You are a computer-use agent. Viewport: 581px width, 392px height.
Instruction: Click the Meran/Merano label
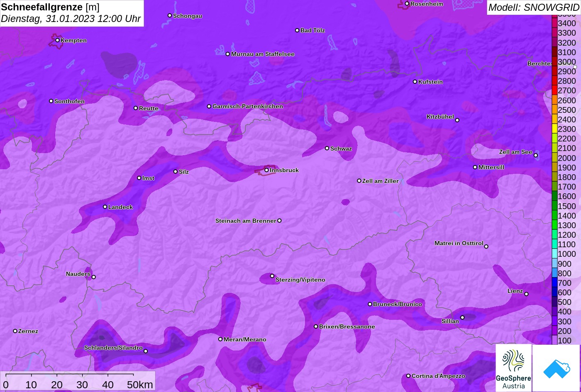click(x=245, y=340)
